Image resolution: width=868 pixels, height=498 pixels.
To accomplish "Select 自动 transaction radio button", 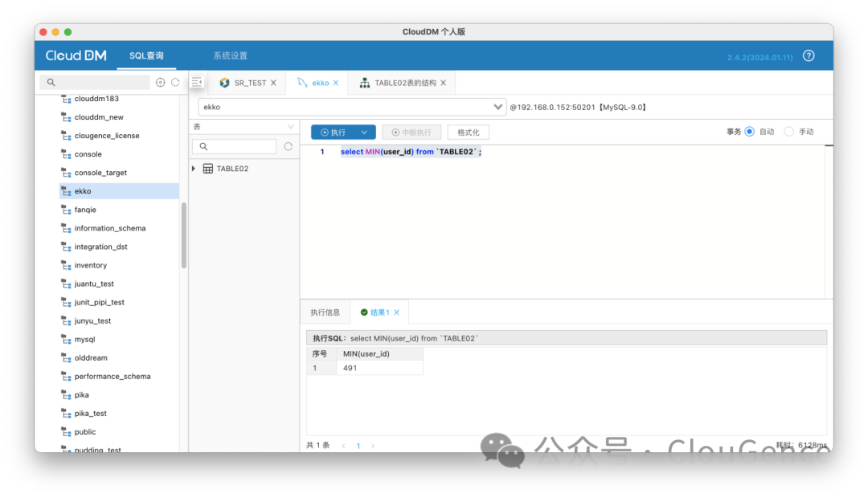I will point(750,132).
